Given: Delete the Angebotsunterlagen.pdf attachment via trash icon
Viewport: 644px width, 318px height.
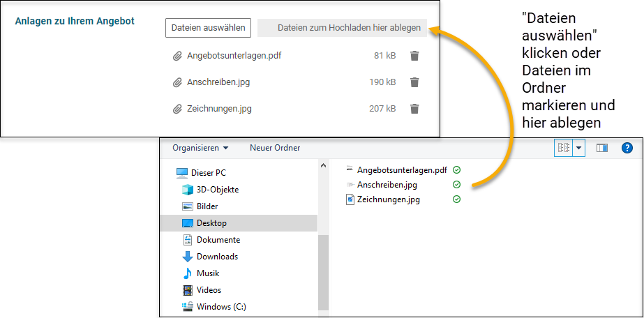Looking at the screenshot, I should click(x=414, y=56).
